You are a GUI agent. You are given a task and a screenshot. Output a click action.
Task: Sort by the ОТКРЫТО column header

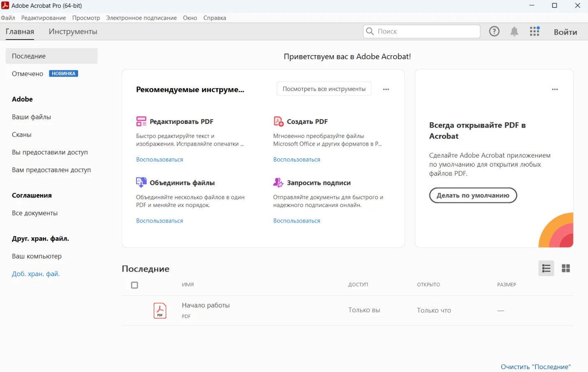click(428, 285)
